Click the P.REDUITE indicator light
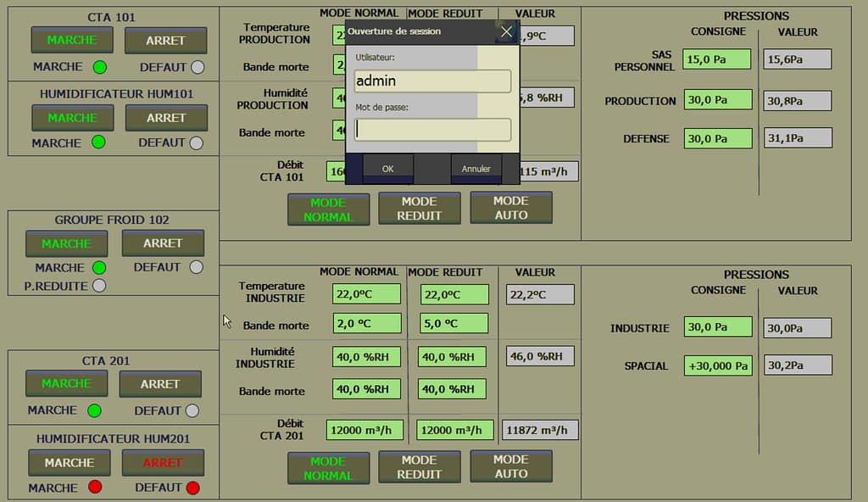868x502 pixels. click(x=99, y=287)
